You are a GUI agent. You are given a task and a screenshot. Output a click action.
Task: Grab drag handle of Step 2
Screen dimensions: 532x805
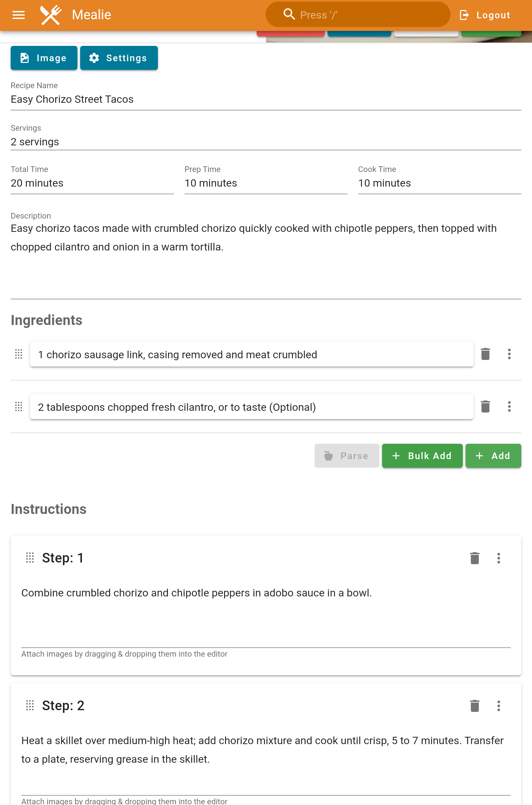[x=30, y=706]
